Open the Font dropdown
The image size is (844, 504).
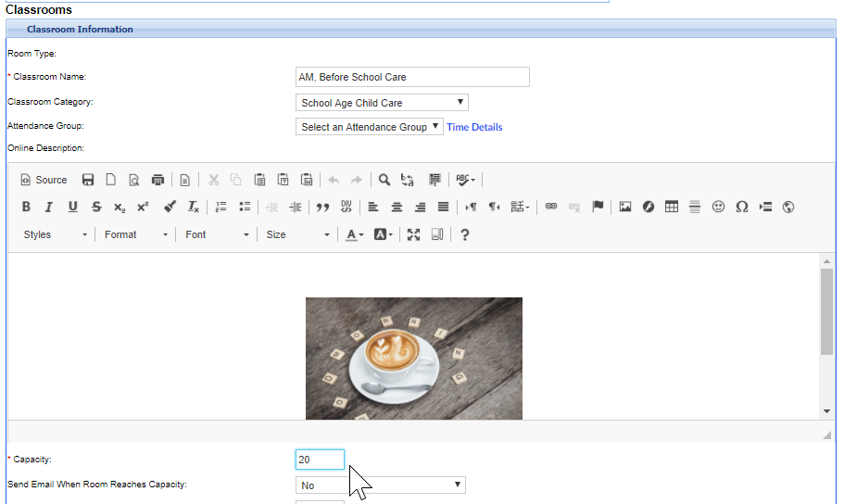[217, 234]
